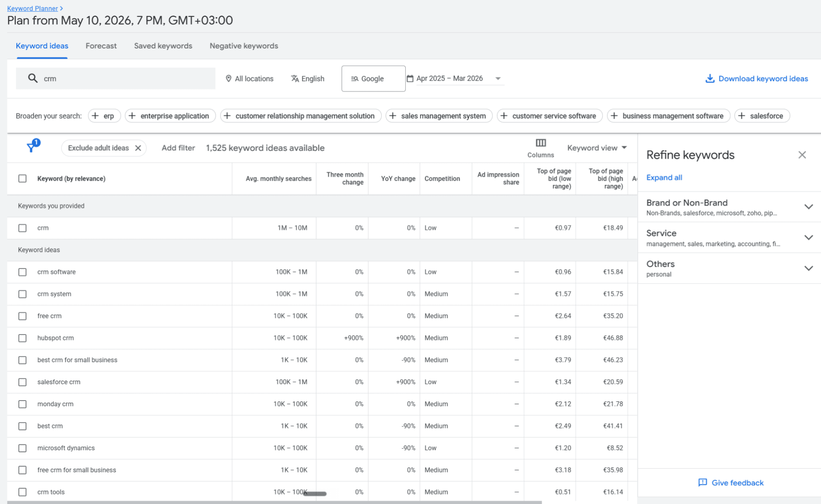Click Add filter
821x504 pixels.
(x=178, y=148)
